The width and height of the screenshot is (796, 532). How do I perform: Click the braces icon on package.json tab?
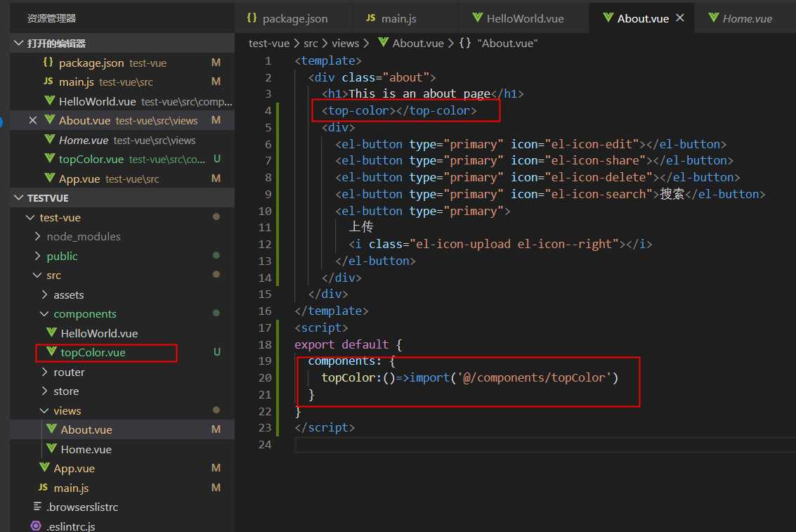(252, 18)
